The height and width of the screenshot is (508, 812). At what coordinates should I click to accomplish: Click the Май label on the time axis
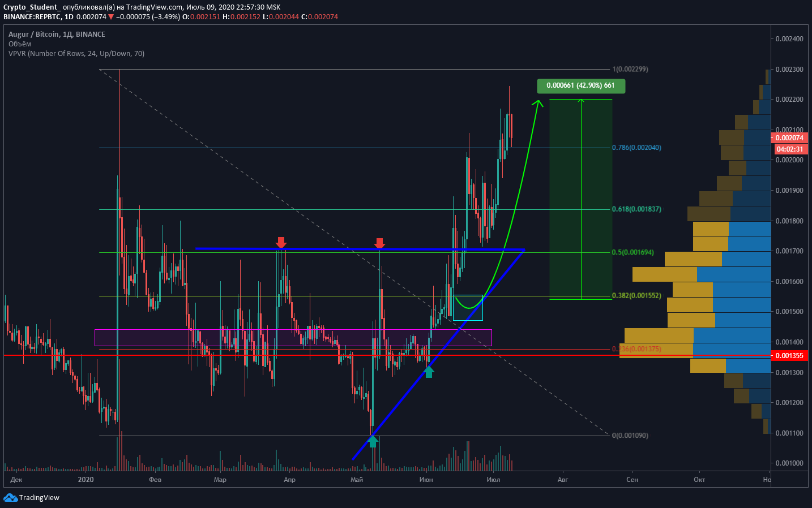357,480
